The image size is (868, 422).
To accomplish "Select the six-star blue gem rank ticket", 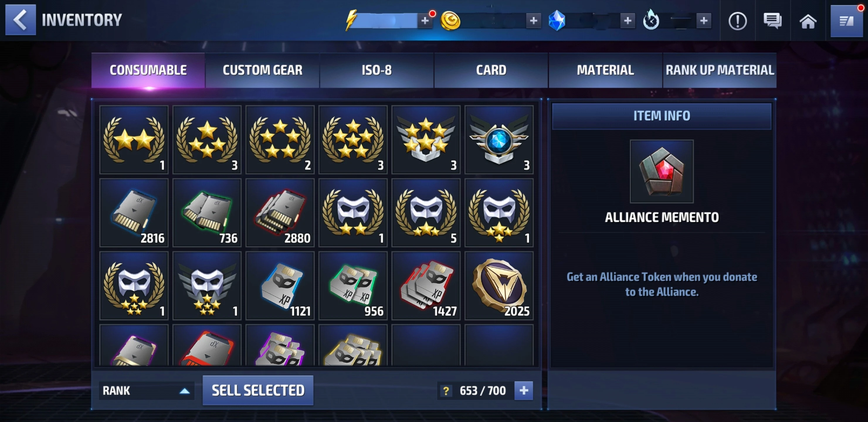I will coord(499,140).
